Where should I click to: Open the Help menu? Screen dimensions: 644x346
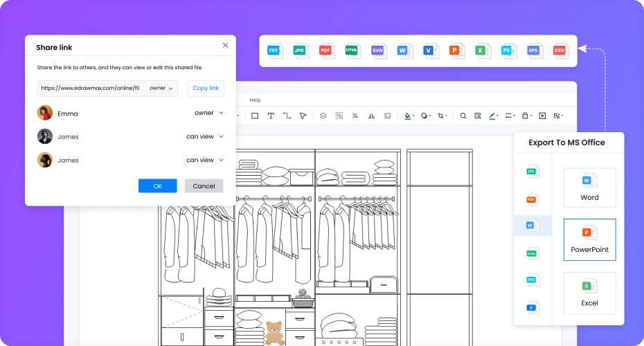pos(255,100)
